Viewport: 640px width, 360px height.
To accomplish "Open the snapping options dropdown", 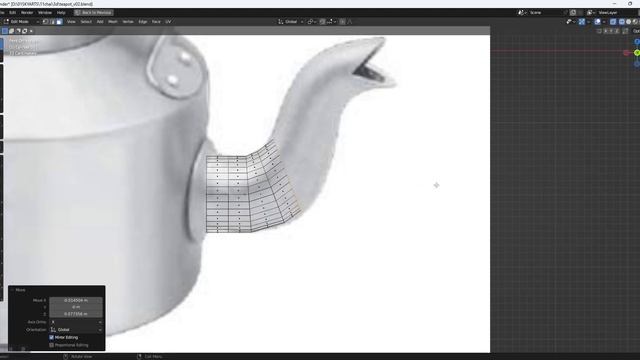I will pos(331,22).
